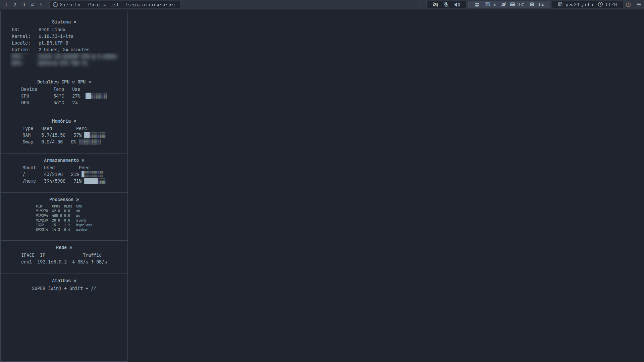Click the speaker volume icon
The width and height of the screenshot is (644, 362).
coord(457,5)
